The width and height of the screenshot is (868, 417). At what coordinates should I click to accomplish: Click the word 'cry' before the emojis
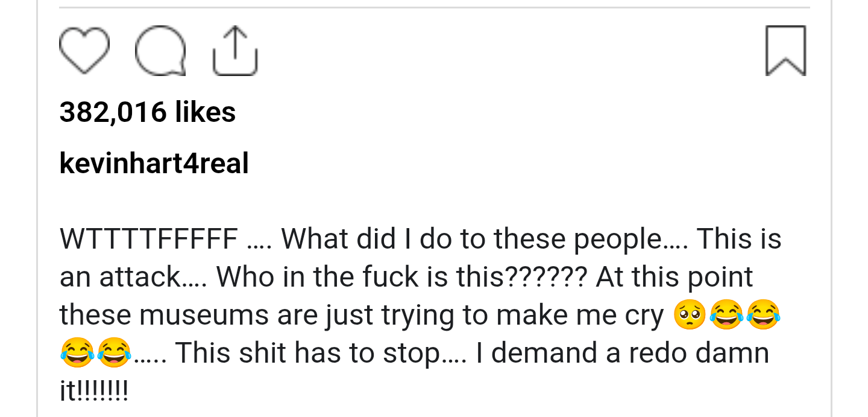[x=644, y=316]
